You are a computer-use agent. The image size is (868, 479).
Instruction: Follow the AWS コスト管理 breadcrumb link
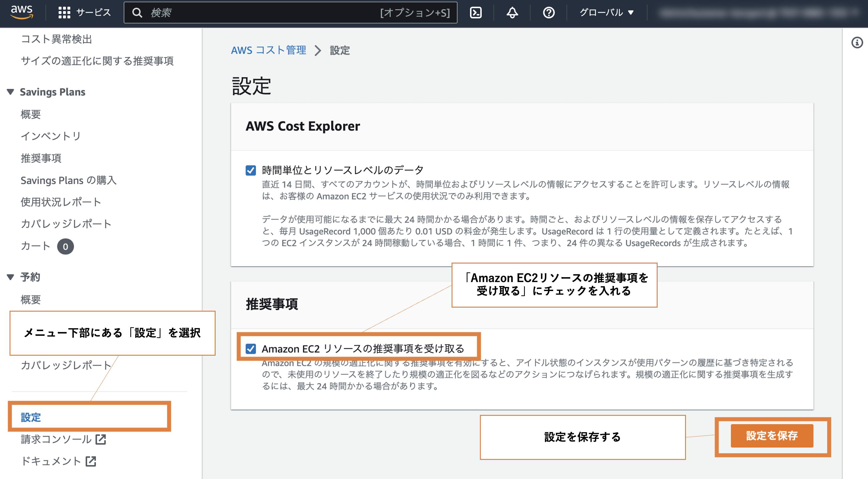coord(268,50)
